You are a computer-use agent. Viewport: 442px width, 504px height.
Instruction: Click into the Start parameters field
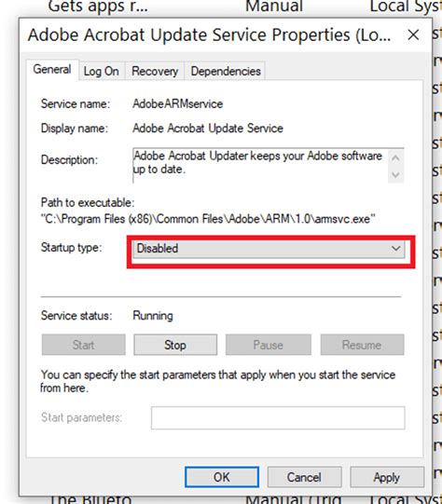pos(278,418)
